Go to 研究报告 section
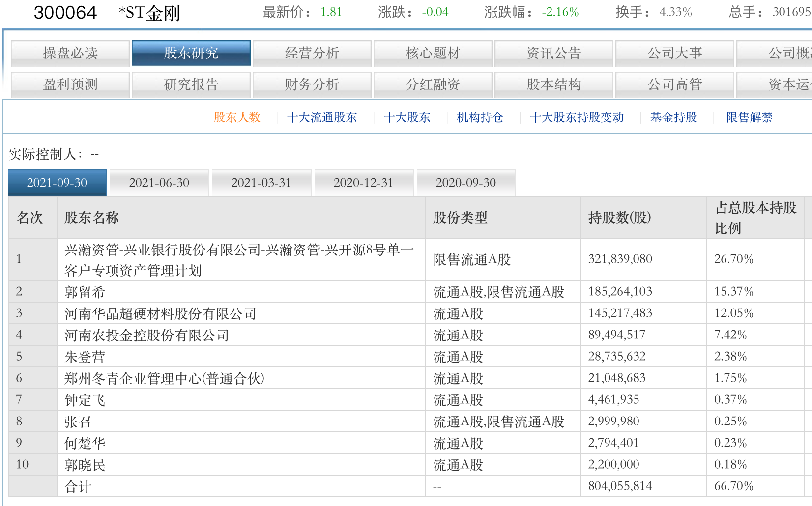The height and width of the screenshot is (506, 812). click(x=191, y=84)
